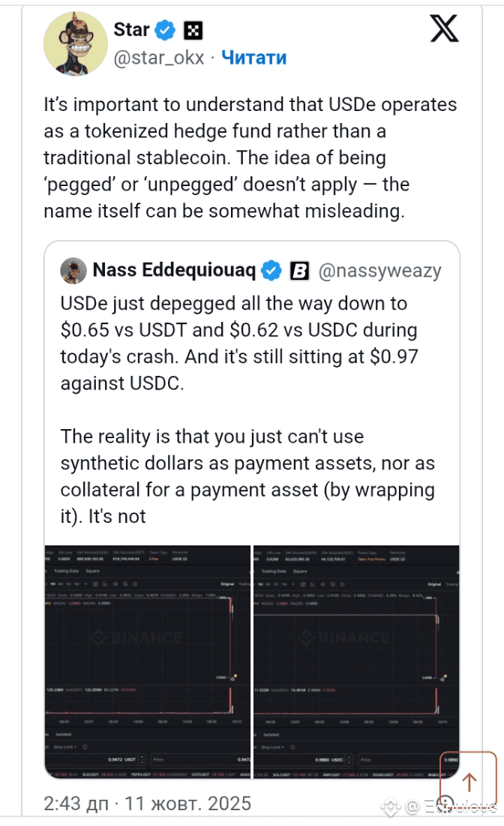The image size is (504, 826).
Task: Click the Nass Eddequiouaq display name
Action: [176, 271]
